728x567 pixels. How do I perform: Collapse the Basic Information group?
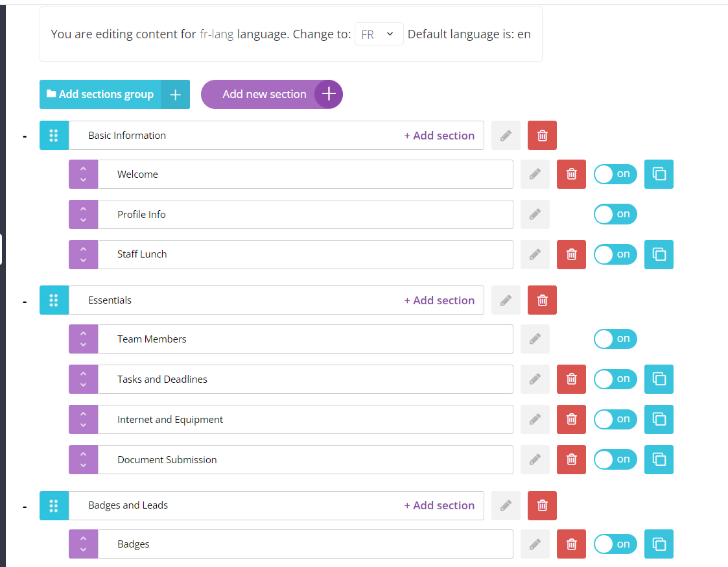25,137
